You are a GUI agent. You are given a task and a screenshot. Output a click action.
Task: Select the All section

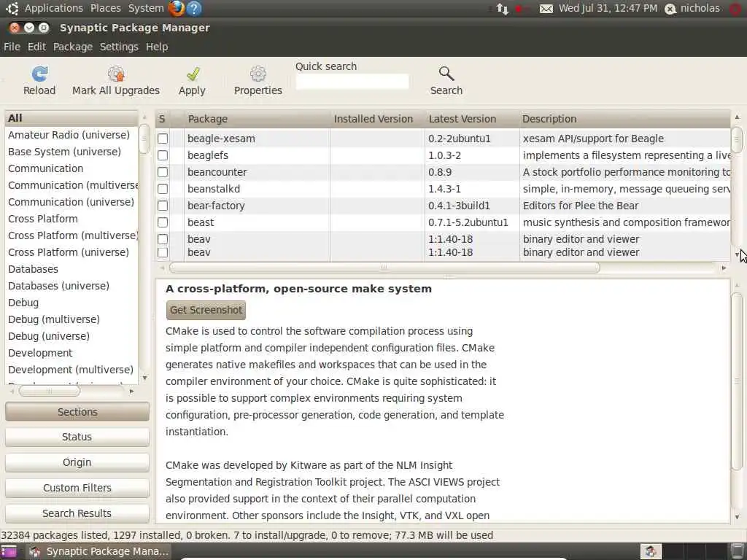(71, 118)
